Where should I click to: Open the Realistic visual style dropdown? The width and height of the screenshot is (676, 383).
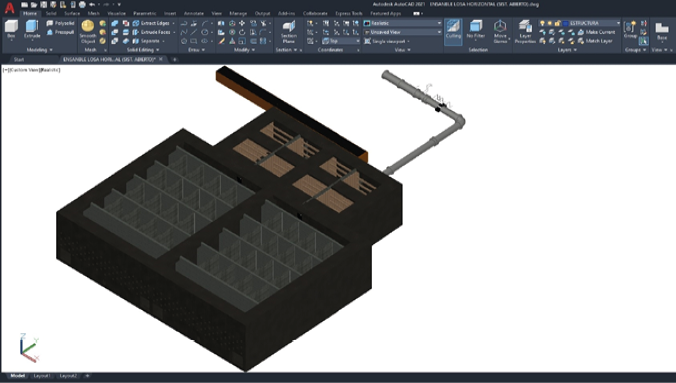tap(403, 23)
